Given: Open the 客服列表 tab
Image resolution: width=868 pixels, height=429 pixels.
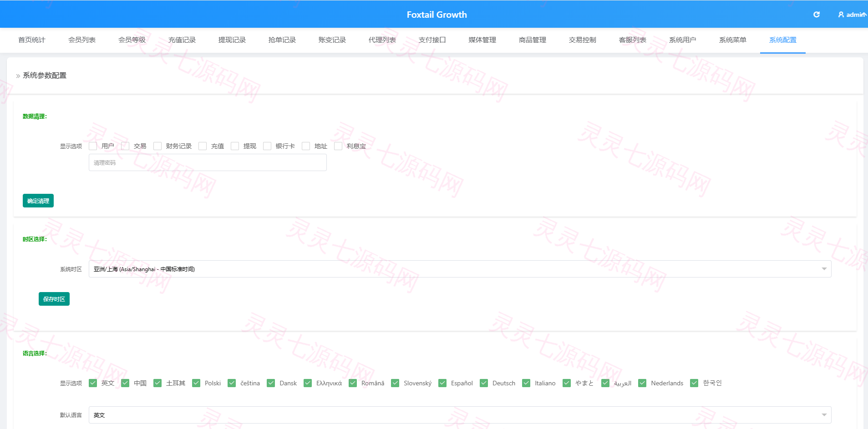Looking at the screenshot, I should pos(633,40).
